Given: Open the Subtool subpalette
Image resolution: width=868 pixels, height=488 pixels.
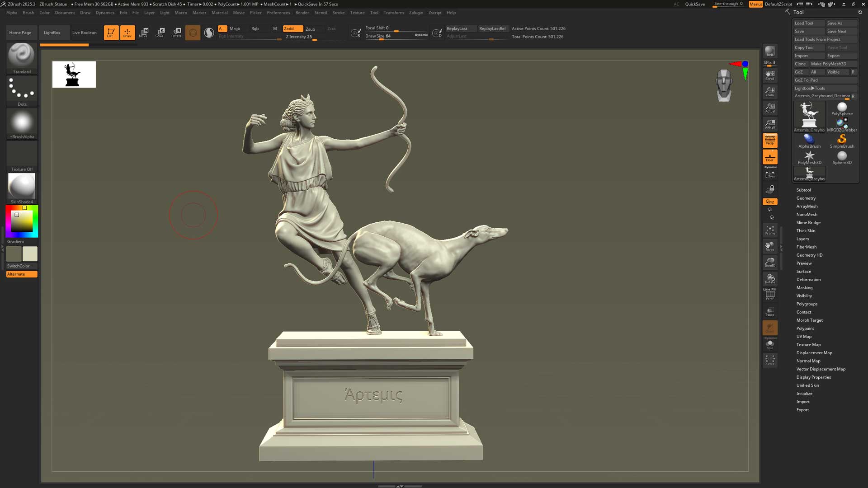Looking at the screenshot, I should (x=803, y=190).
